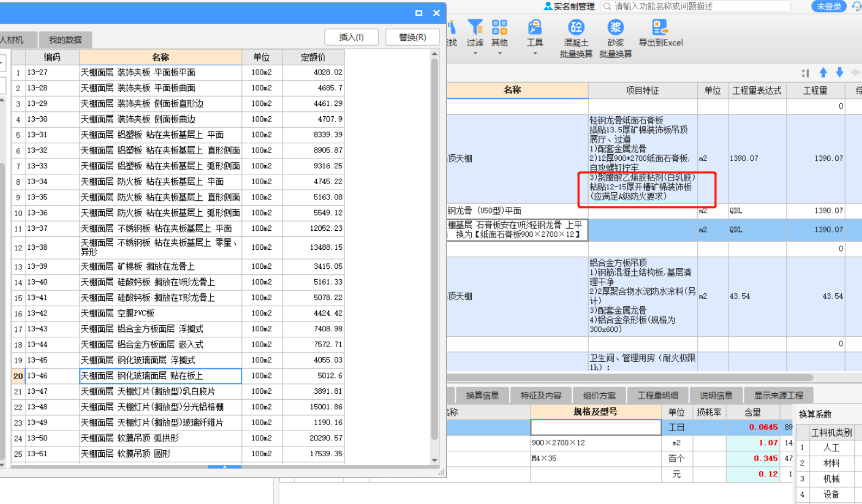Click the 定额价 column header

tap(313, 57)
